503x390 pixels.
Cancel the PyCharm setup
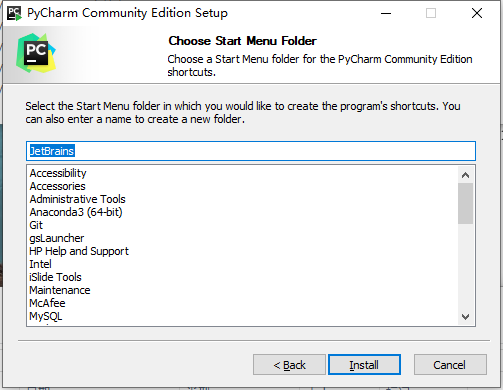click(x=450, y=365)
